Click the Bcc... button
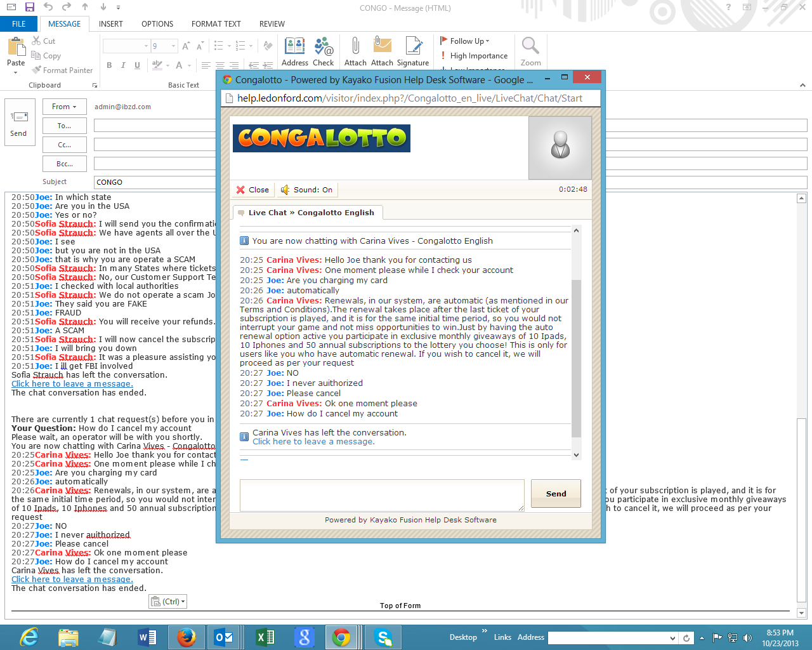Image resolution: width=812 pixels, height=650 pixels. point(65,164)
